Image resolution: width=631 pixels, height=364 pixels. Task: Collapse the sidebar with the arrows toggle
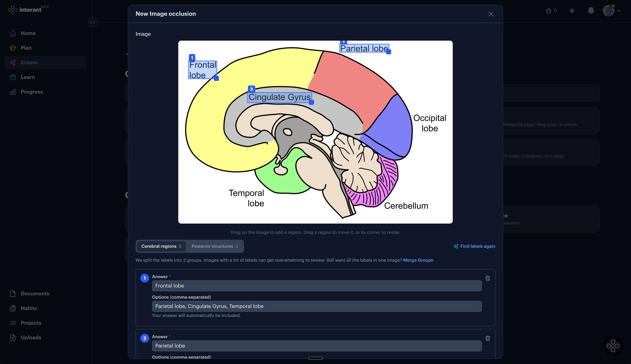tap(93, 22)
